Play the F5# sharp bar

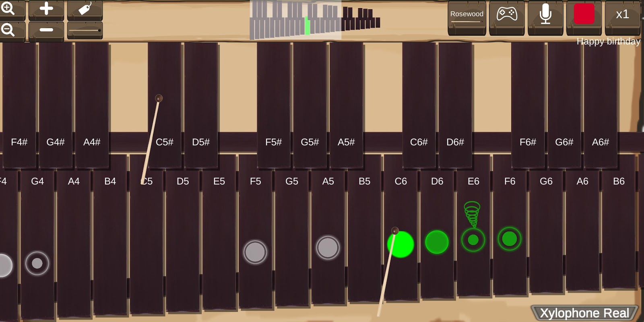click(x=274, y=105)
